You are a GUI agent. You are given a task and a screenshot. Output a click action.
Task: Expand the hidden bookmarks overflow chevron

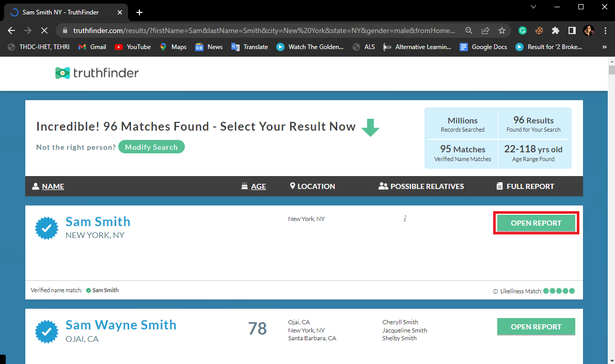click(x=604, y=47)
